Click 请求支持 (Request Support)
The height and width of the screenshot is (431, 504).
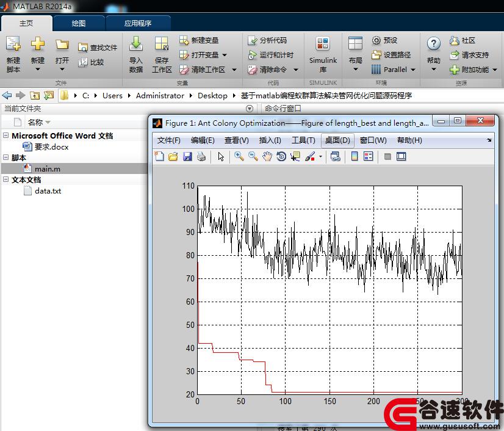point(469,55)
